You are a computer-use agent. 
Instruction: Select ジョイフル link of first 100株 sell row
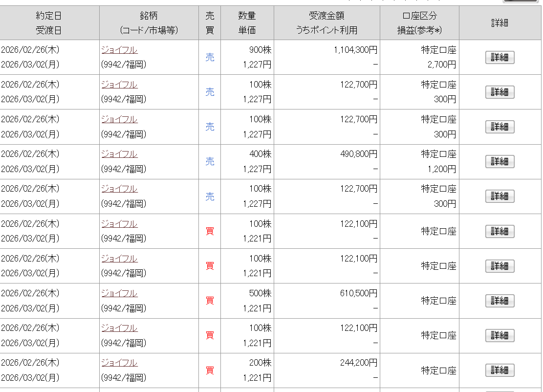point(119,85)
